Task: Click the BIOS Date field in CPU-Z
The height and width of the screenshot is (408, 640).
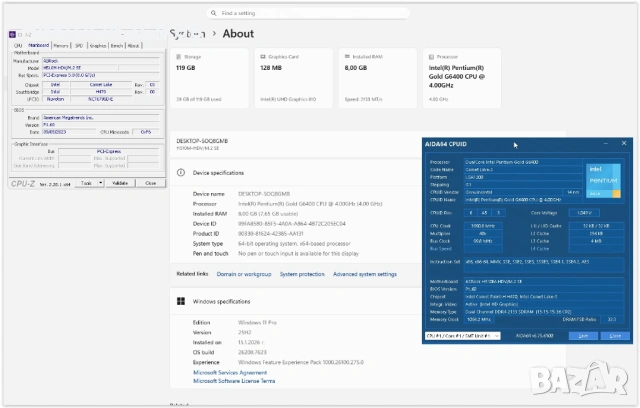Action: pyautogui.click(x=69, y=132)
